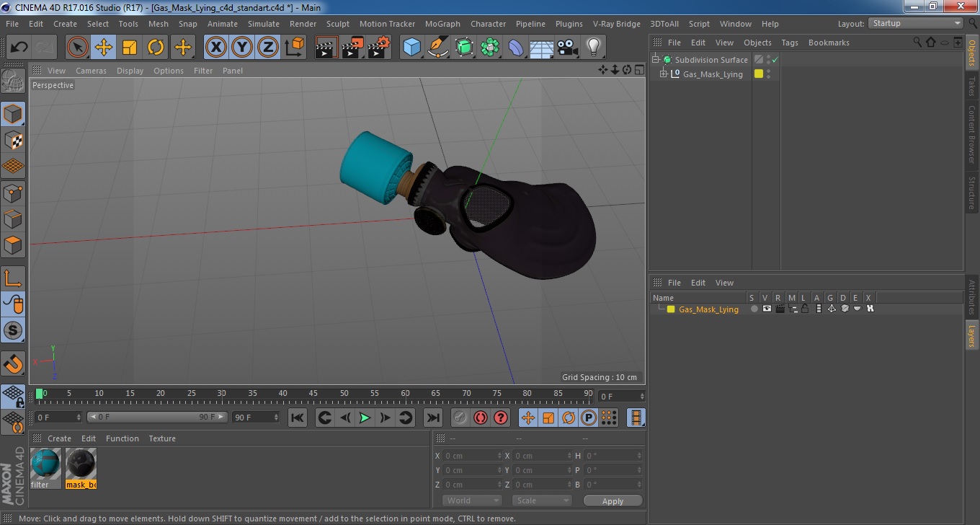The image size is (980, 525).
Task: Toggle the Y axis lock
Action: [x=242, y=48]
